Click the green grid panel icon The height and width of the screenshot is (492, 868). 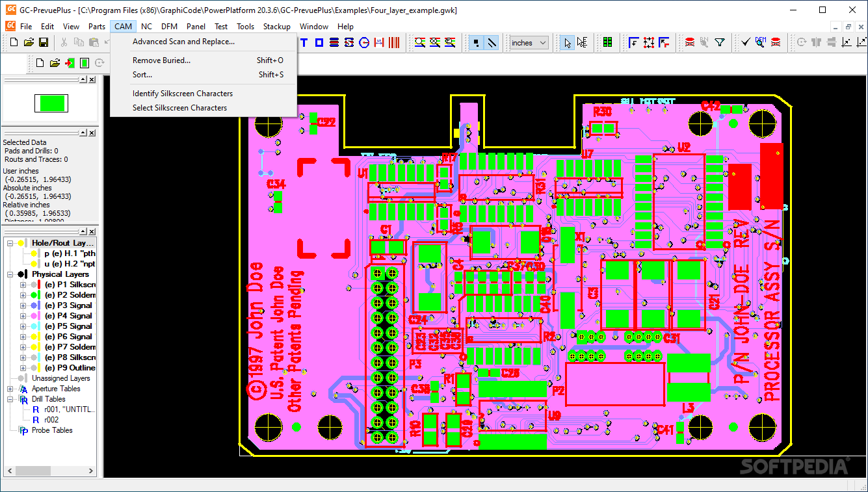point(608,43)
